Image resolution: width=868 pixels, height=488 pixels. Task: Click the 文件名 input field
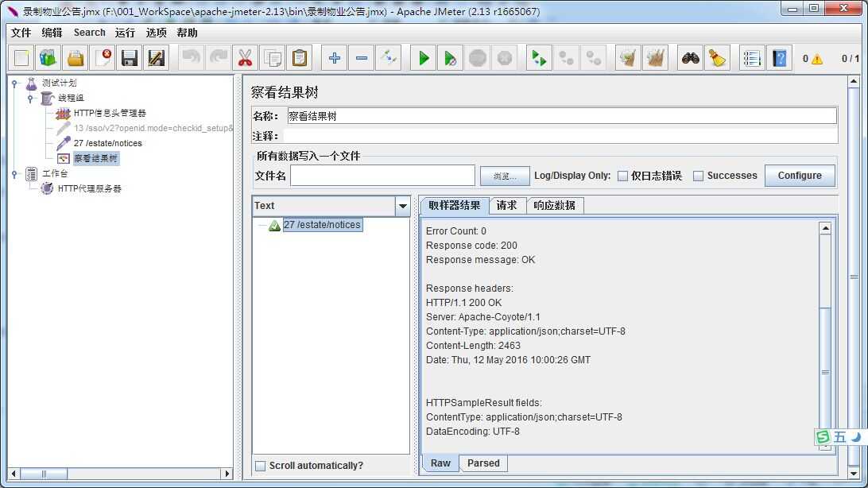(382, 176)
